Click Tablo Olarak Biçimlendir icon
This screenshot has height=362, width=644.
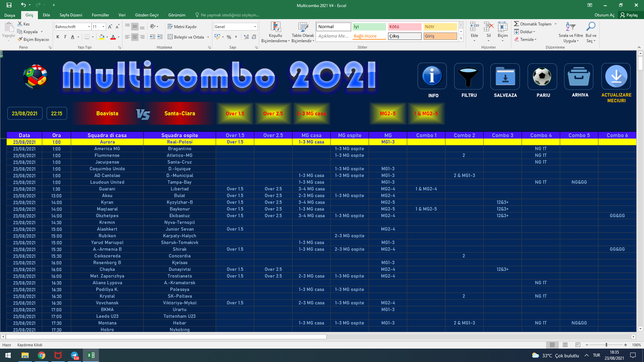point(303,27)
